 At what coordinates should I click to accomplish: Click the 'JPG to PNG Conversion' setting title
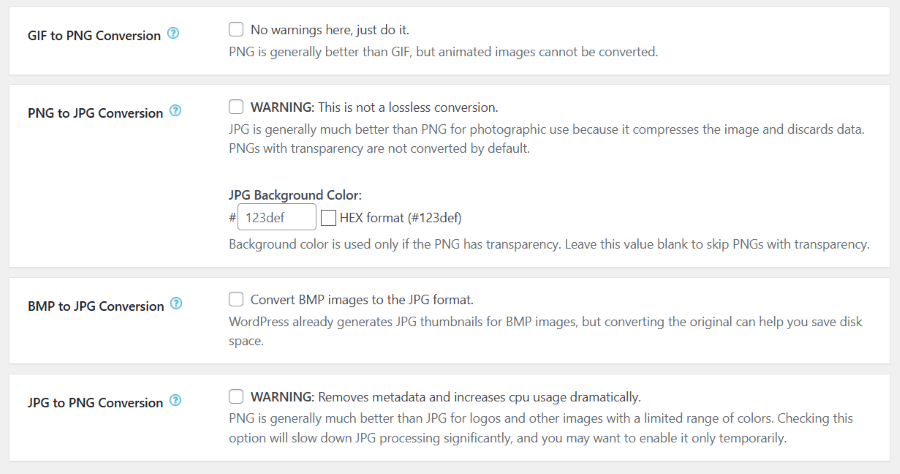pyautogui.click(x=95, y=402)
